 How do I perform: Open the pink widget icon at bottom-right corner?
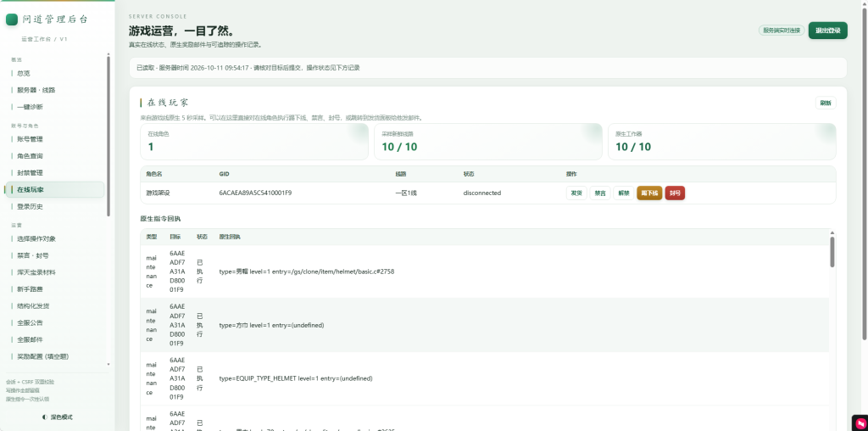(x=860, y=423)
